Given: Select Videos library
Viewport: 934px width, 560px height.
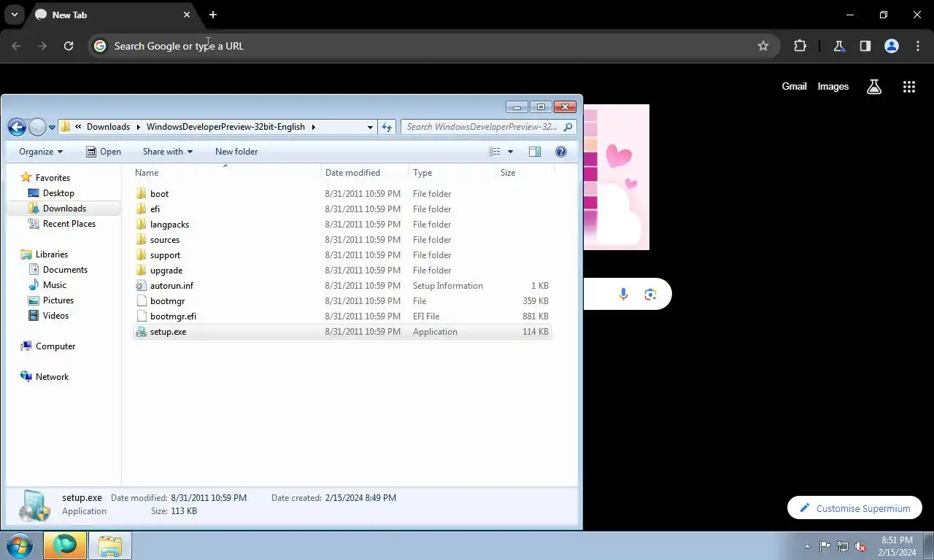Looking at the screenshot, I should tap(55, 316).
